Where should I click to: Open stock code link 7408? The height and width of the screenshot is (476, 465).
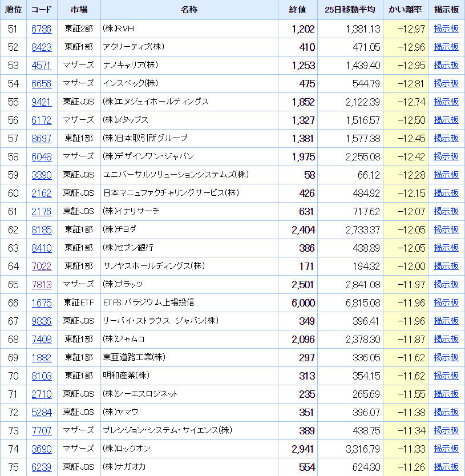pyautogui.click(x=42, y=340)
